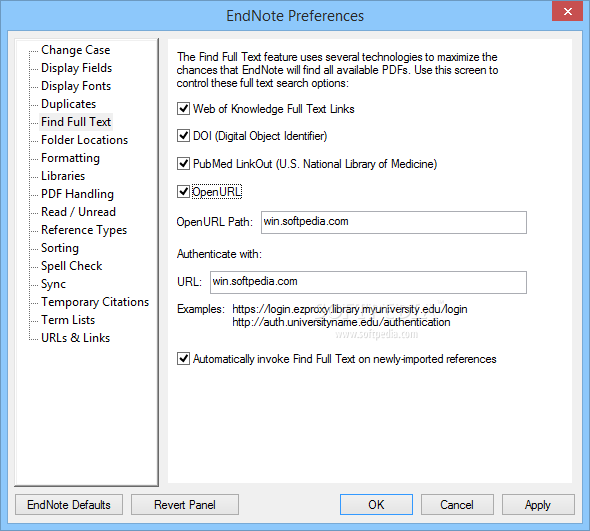Viewport: 590px width, 531px height.
Task: Disable PubMed LinkOut option
Action: [183, 164]
